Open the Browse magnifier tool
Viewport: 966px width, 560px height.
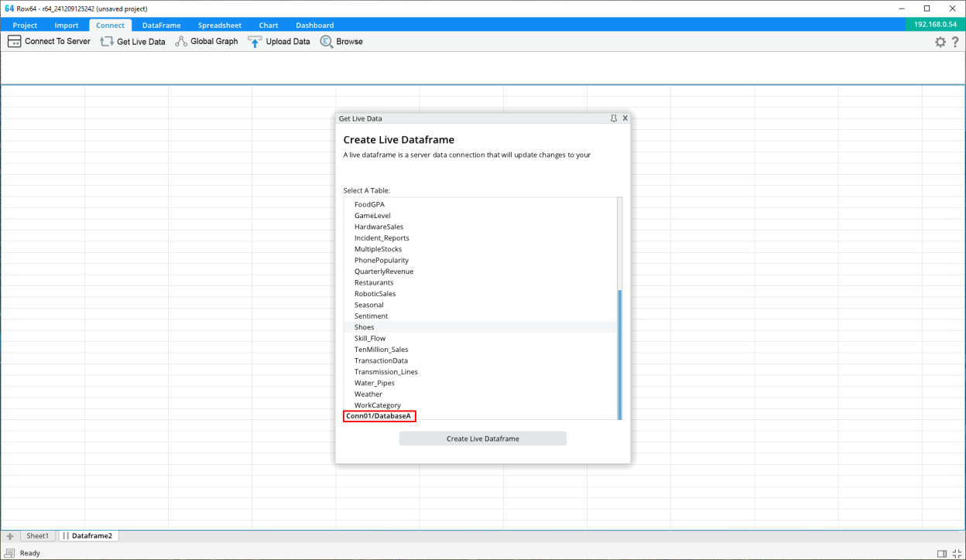326,42
